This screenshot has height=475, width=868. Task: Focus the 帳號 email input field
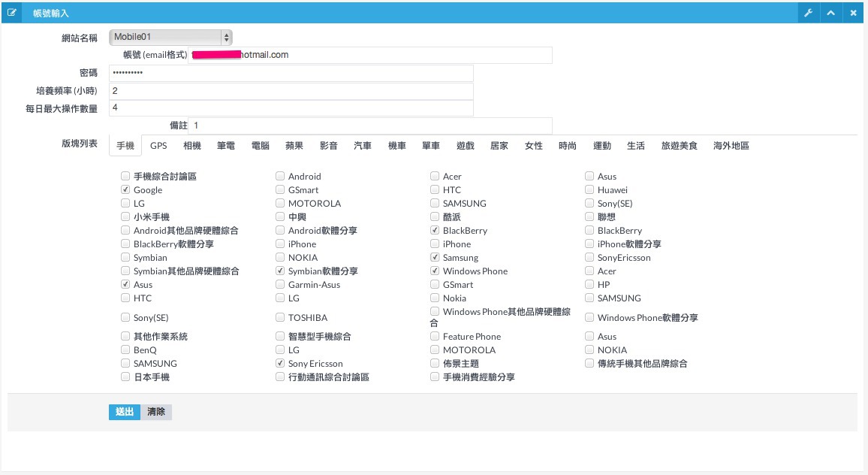click(x=369, y=55)
